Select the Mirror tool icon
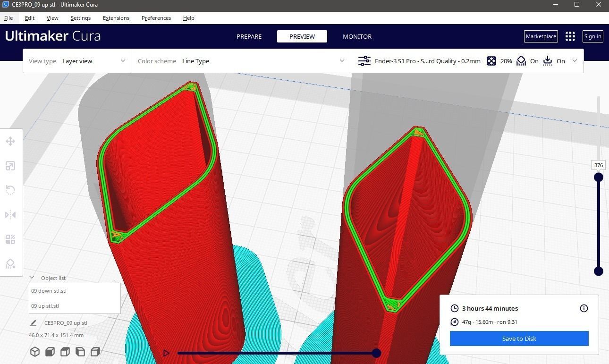This screenshot has height=364, width=609. [x=10, y=215]
